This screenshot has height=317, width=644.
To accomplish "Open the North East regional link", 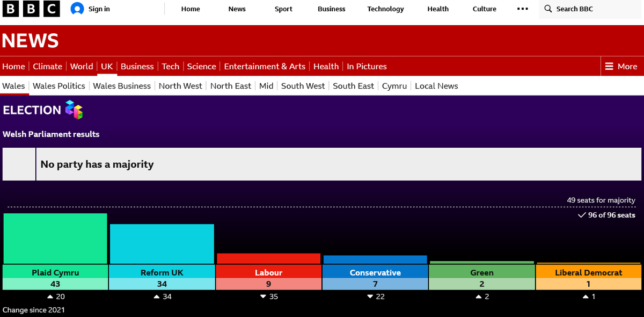I will tap(231, 86).
